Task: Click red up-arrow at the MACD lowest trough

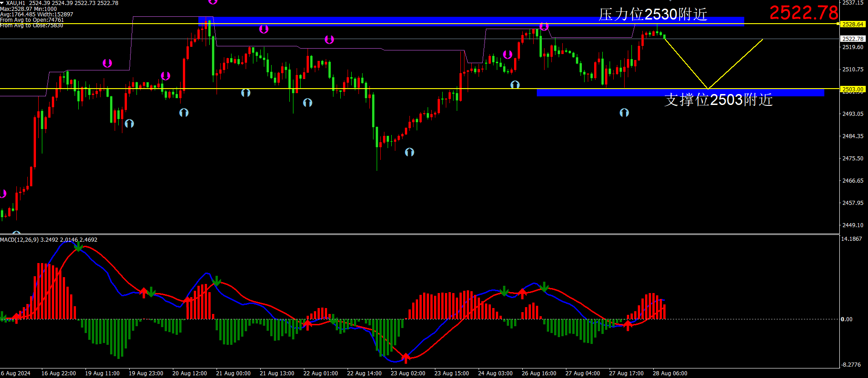Action: (406, 358)
